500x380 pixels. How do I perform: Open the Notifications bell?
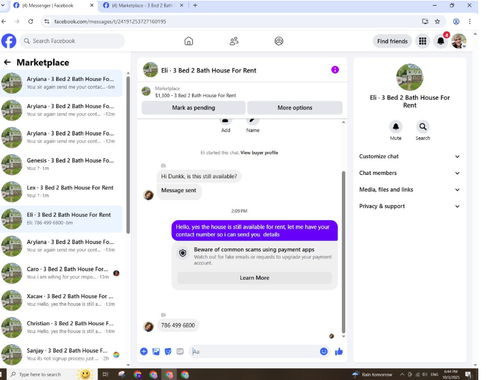[441, 41]
